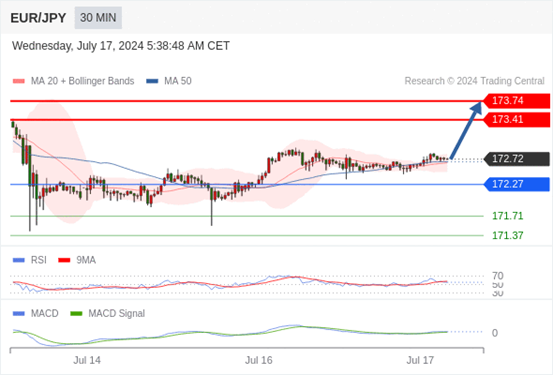Click the blue 172.27 pivot price tag

[517, 184]
